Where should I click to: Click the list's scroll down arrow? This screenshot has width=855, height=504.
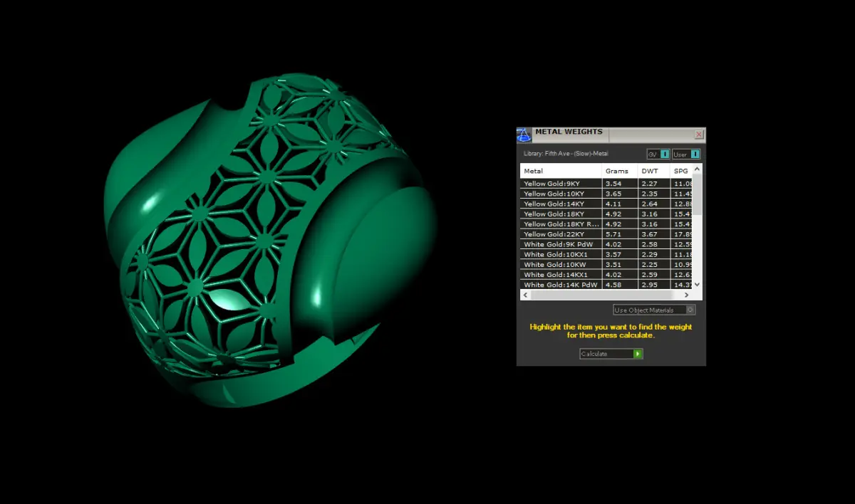coord(698,285)
